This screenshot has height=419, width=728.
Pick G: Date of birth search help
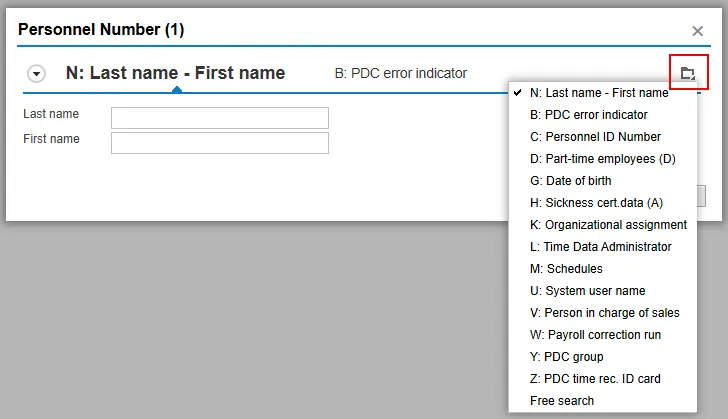[570, 181]
